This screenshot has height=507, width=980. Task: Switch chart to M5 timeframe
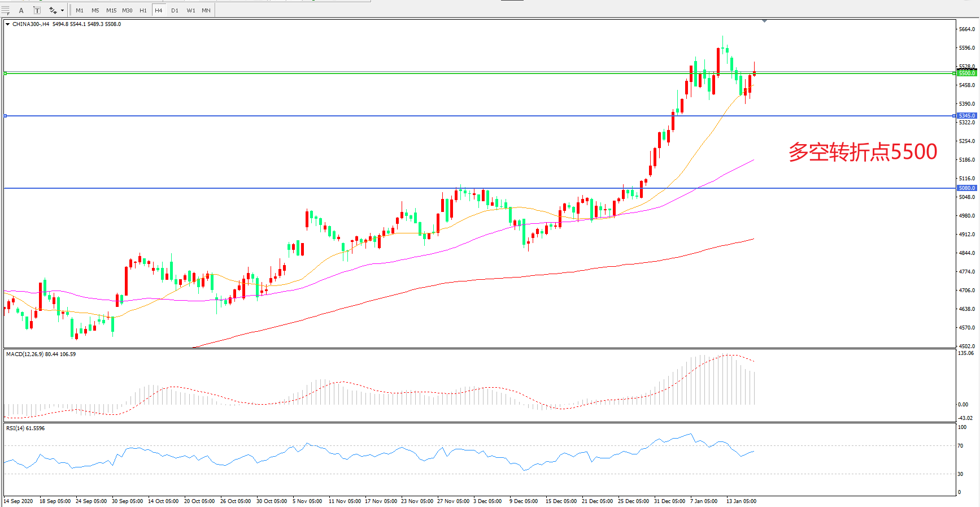95,10
